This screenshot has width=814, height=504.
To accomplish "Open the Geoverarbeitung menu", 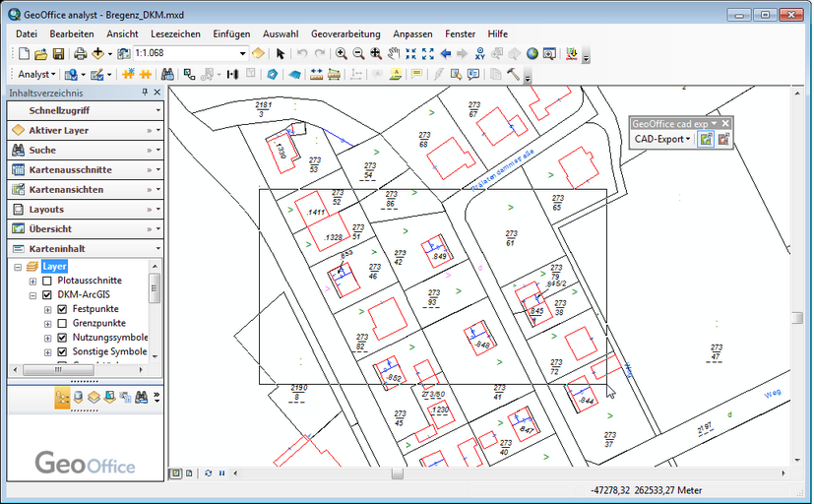I will coord(344,33).
